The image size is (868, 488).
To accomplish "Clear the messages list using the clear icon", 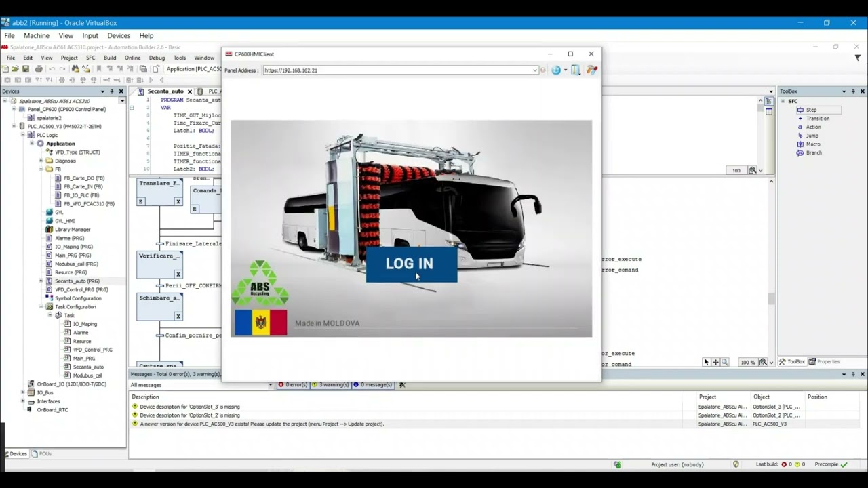I will pos(402,385).
